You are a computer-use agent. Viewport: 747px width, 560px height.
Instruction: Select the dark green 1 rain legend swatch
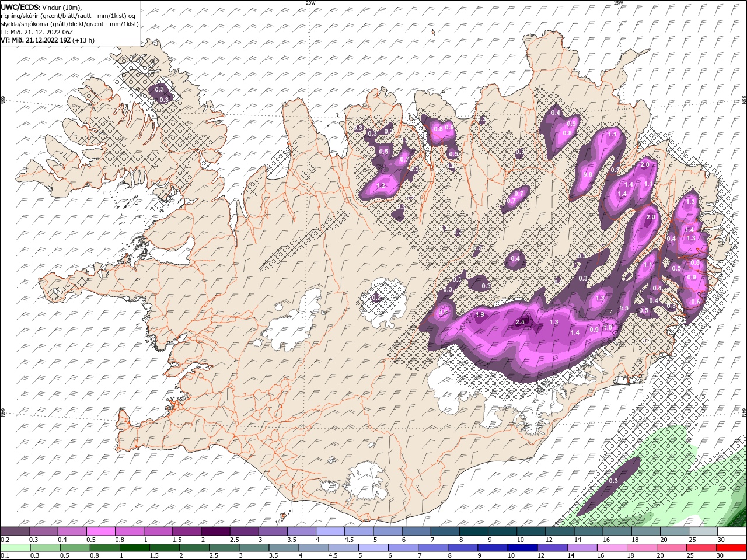(x=134, y=548)
